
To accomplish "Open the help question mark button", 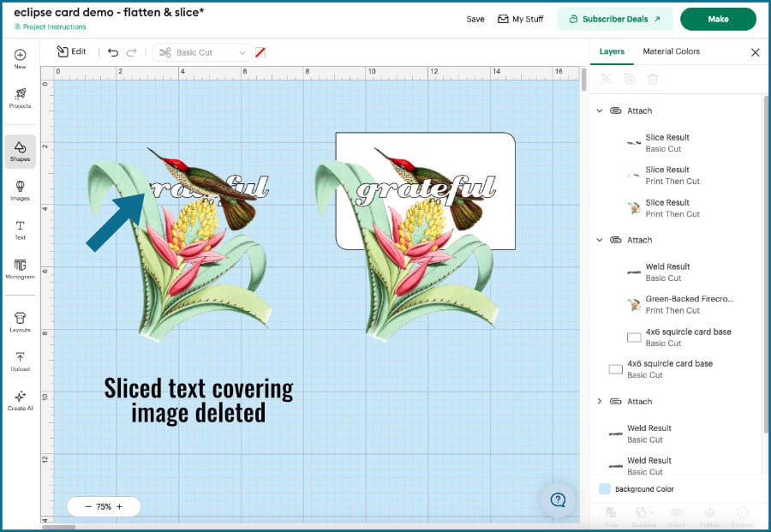I will pyautogui.click(x=558, y=500).
